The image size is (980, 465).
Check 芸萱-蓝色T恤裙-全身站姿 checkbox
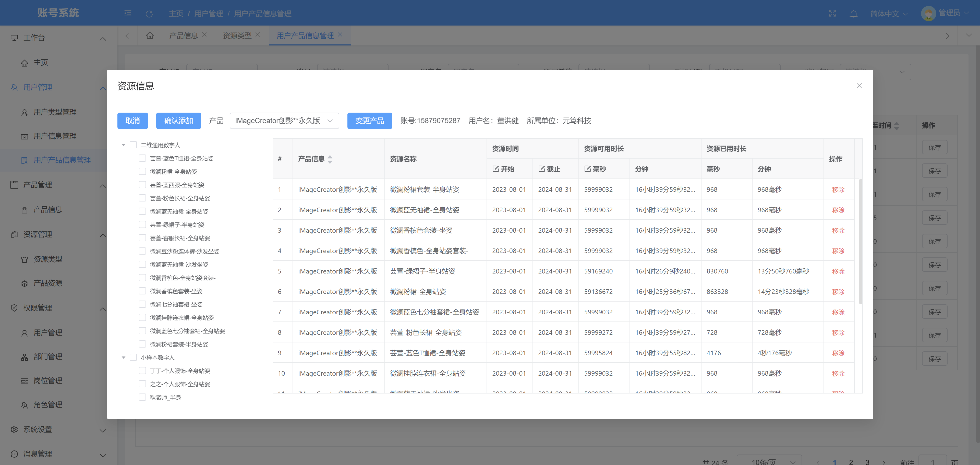[x=142, y=158]
